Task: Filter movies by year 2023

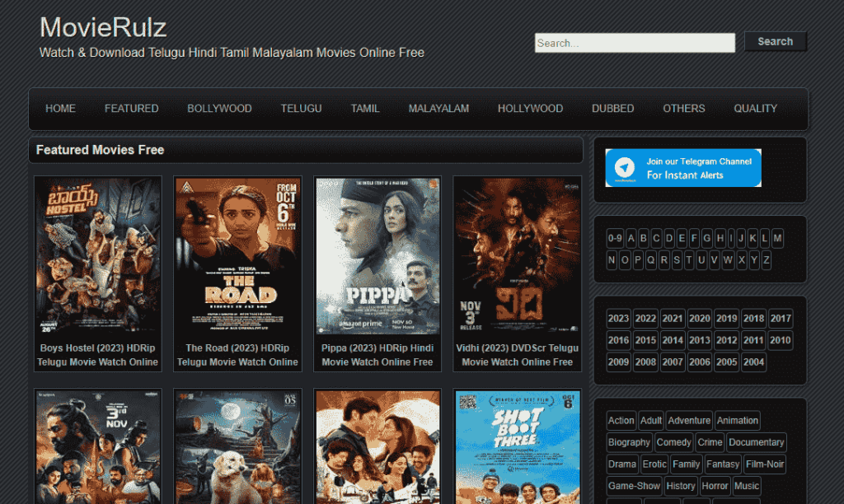Action: click(x=618, y=319)
